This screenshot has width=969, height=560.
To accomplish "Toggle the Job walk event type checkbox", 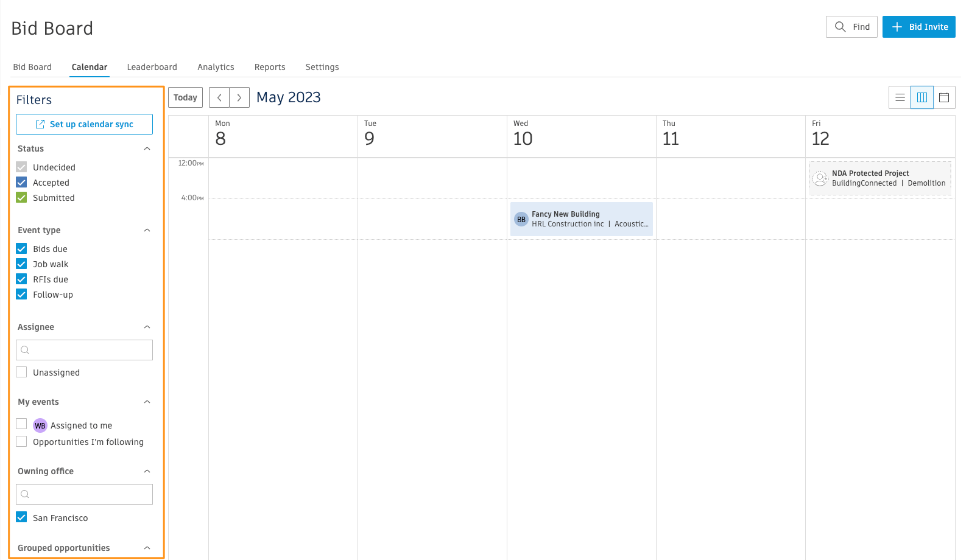I will [21, 264].
